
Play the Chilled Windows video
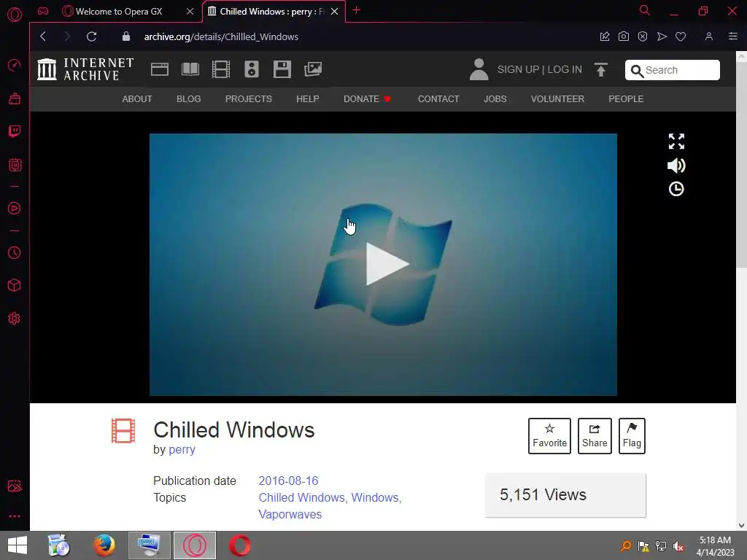[387, 264]
